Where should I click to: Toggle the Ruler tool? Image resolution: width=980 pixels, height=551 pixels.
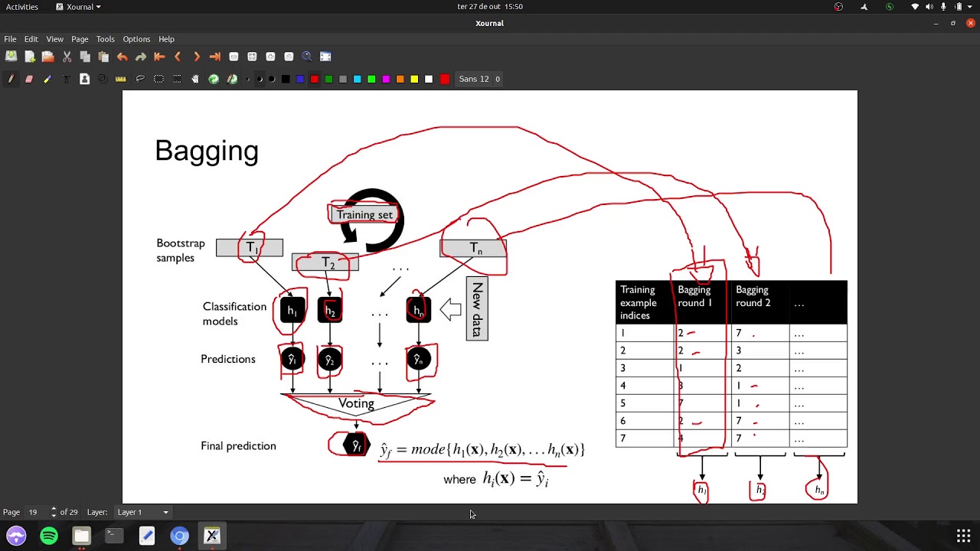click(x=121, y=79)
